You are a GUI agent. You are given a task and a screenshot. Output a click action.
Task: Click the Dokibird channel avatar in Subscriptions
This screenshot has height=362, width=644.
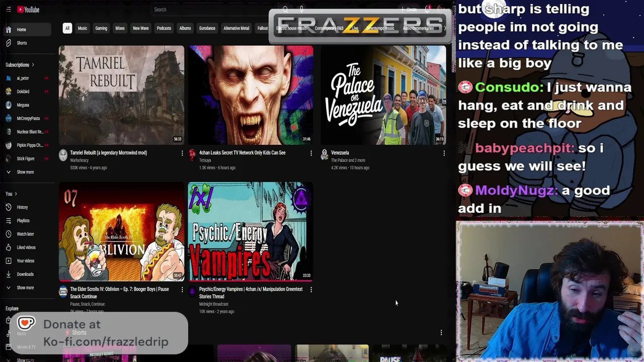point(9,92)
